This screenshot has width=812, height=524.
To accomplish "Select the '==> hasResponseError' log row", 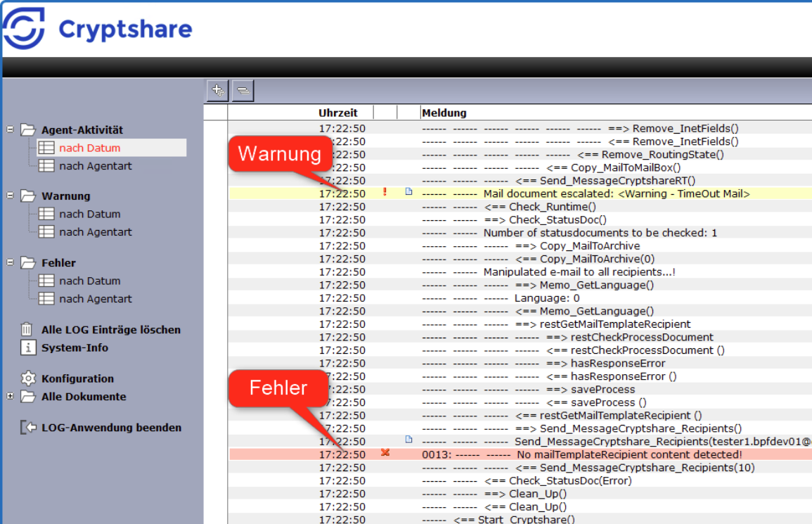I will [520, 364].
